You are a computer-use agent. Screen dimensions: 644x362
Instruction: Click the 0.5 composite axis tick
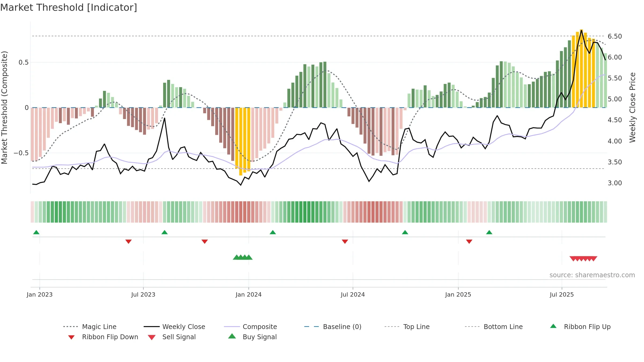[x=24, y=62]
